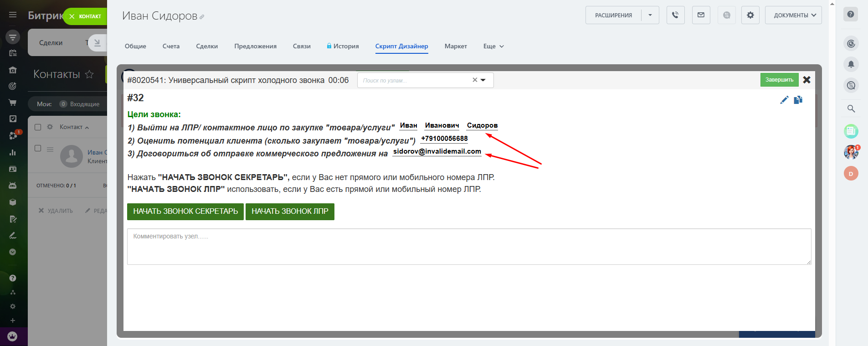868x346 pixels.
Task: Open notifications bell in right sidebar
Action: 851,64
